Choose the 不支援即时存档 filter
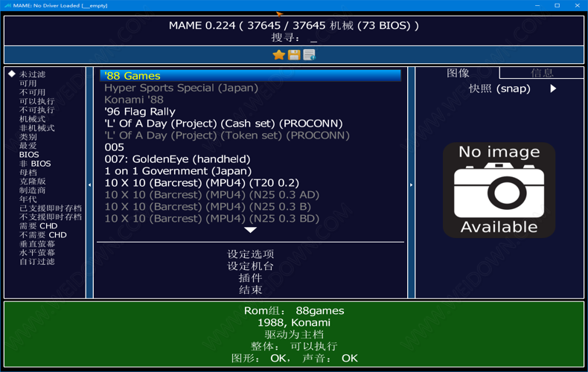The height and width of the screenshot is (372, 588). (51, 217)
